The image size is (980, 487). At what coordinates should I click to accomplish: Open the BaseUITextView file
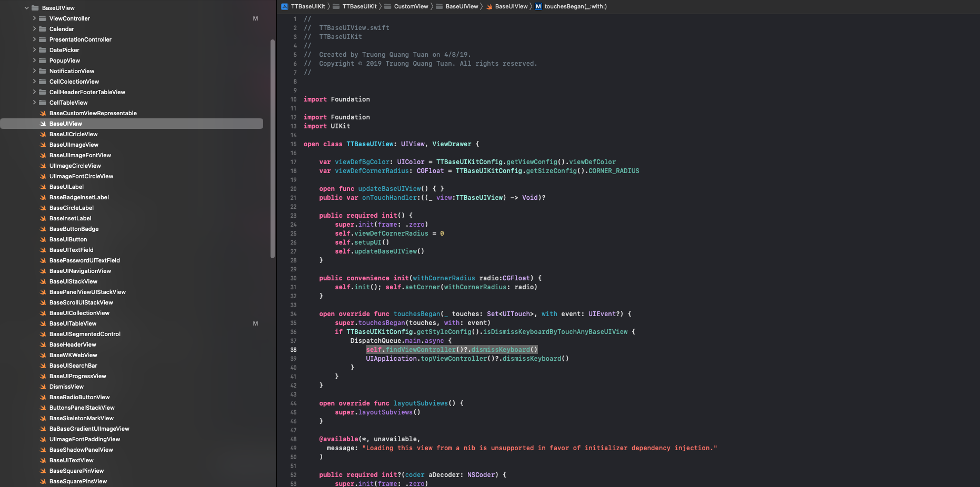72,460
